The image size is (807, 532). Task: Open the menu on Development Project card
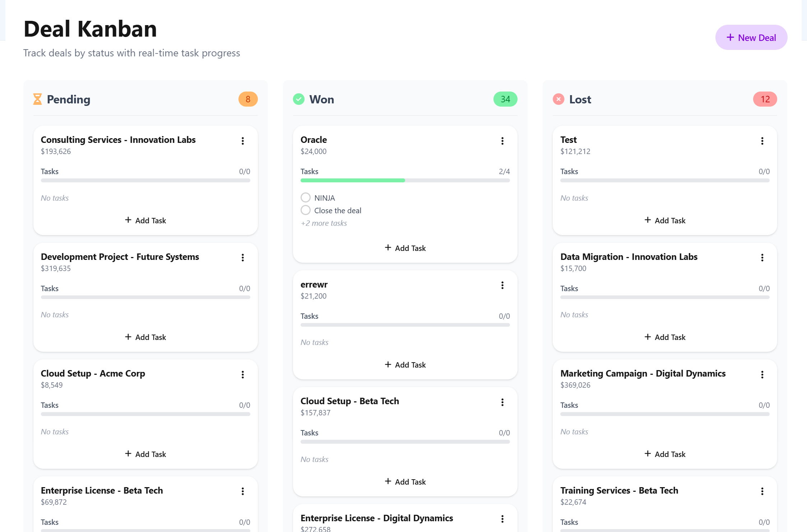coord(243,257)
